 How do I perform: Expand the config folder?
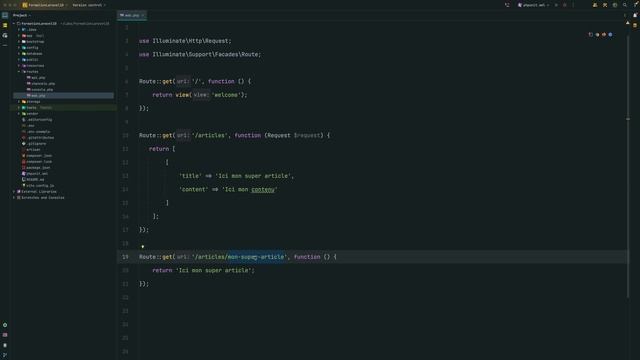19,48
